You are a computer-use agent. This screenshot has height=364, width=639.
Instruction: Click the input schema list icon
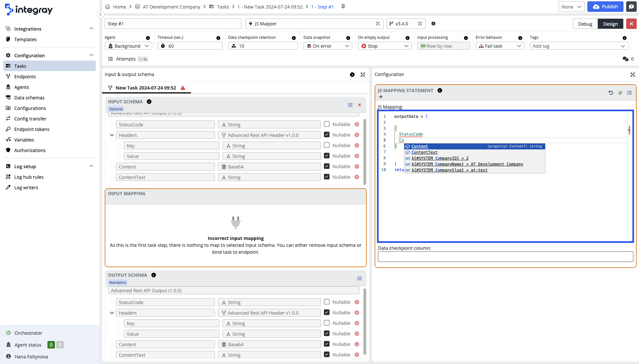click(350, 105)
